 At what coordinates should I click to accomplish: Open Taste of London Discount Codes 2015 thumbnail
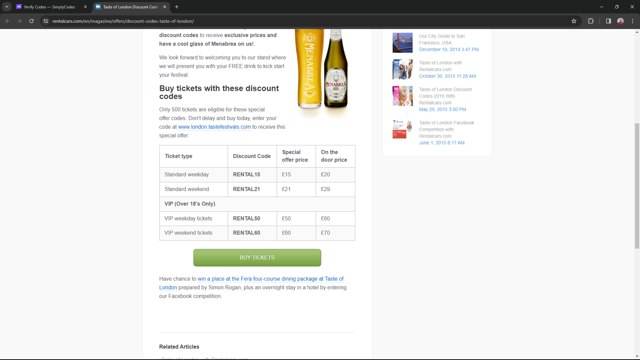click(x=402, y=96)
